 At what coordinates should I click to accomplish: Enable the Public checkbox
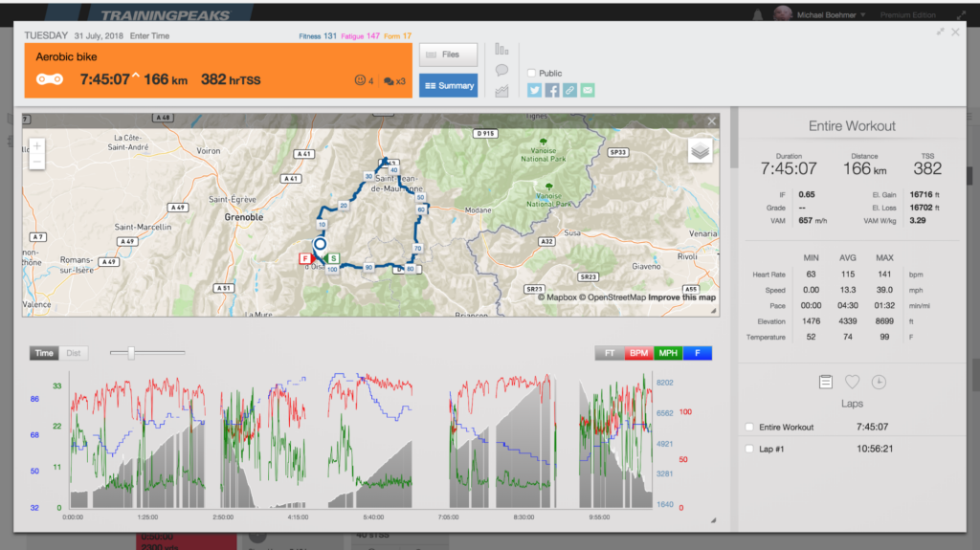coord(532,73)
